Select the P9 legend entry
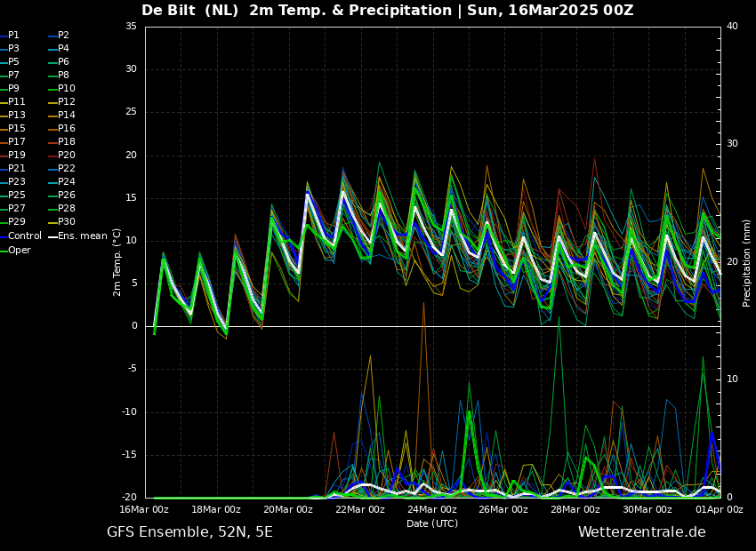The height and width of the screenshot is (551, 756). (10, 89)
